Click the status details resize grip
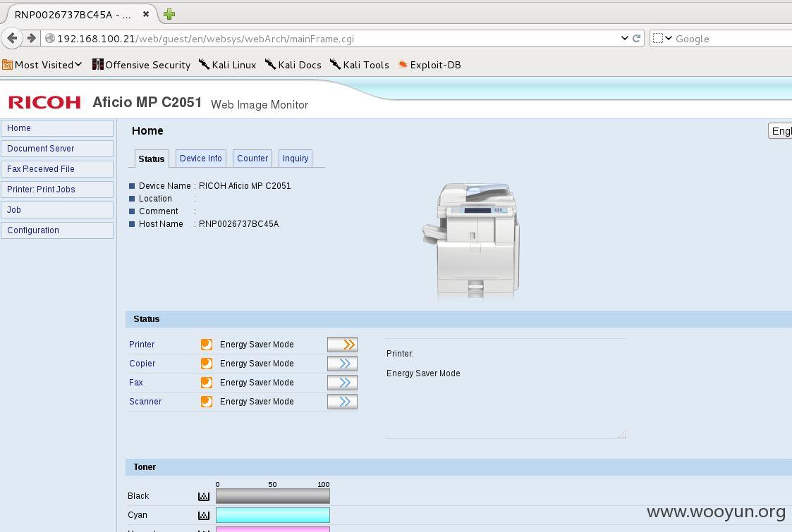Viewport: 792px width, 532px height. [622, 434]
